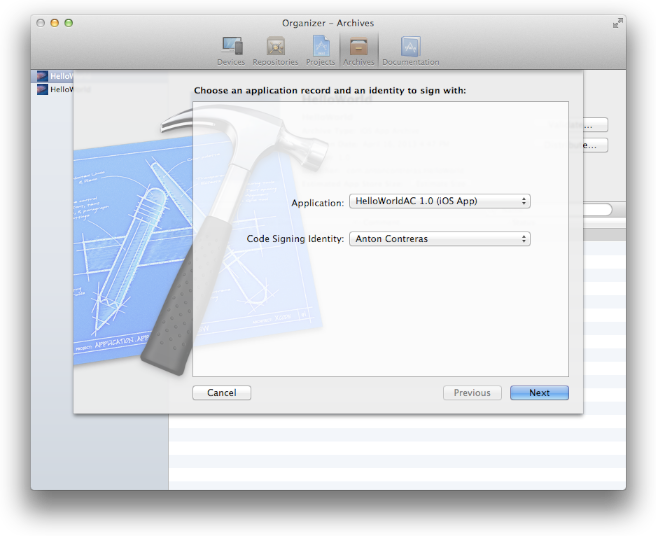
Task: Click the lower partially hidden button on right
Action: coord(594,146)
